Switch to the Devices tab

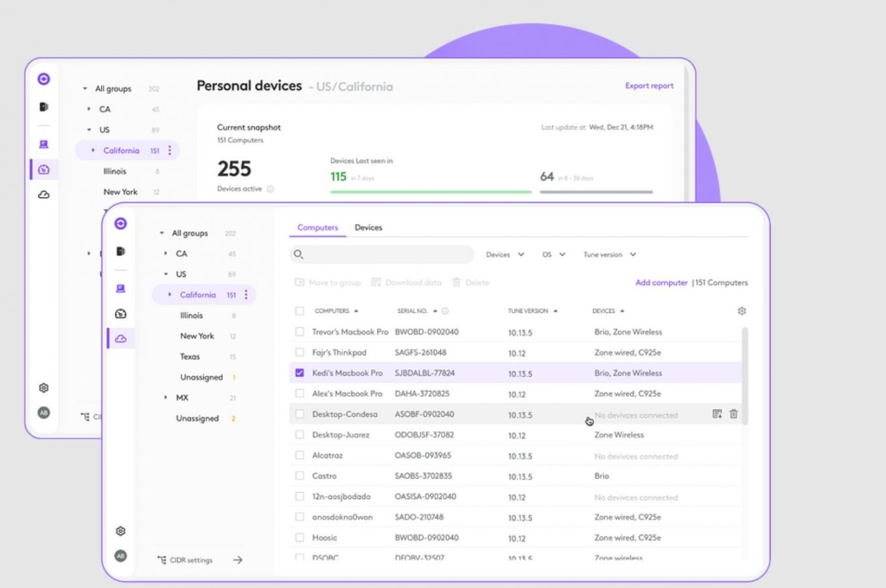tap(369, 227)
